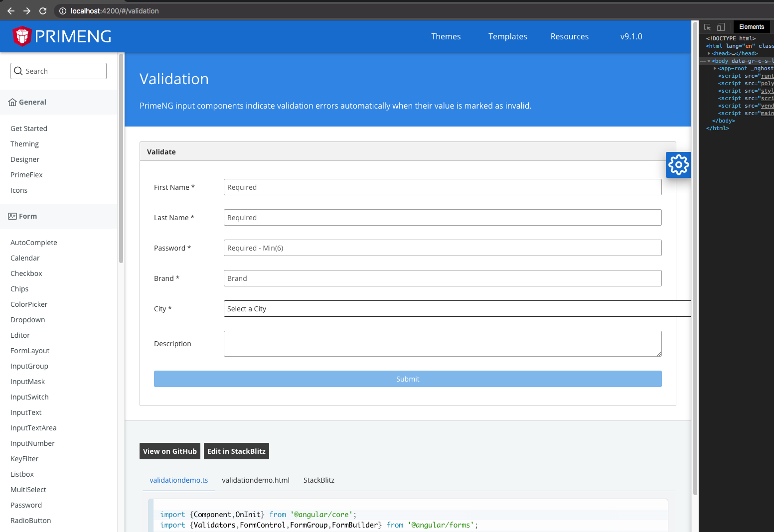Click the PrimeNG shield logo
This screenshot has height=532, width=774.
(x=21, y=36)
